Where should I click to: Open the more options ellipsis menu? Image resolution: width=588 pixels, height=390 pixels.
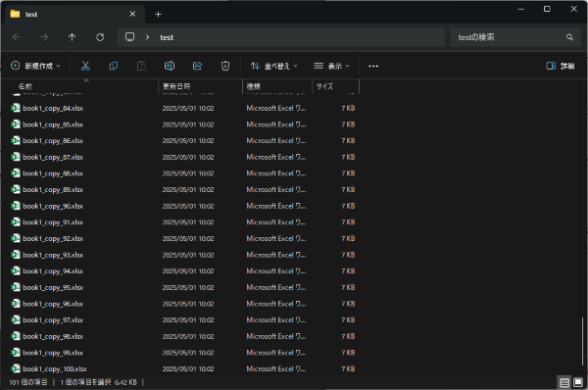coord(373,66)
